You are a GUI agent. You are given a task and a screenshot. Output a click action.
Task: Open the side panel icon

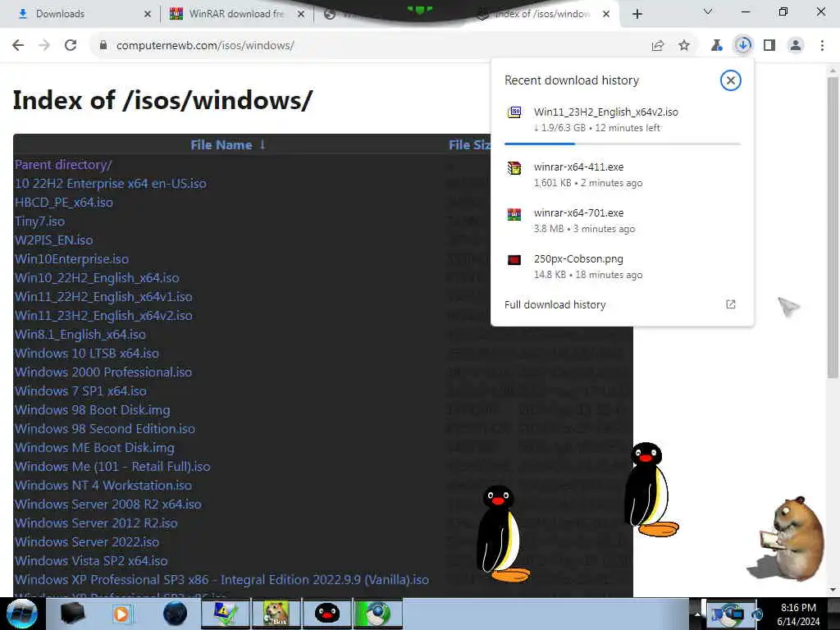click(x=769, y=46)
